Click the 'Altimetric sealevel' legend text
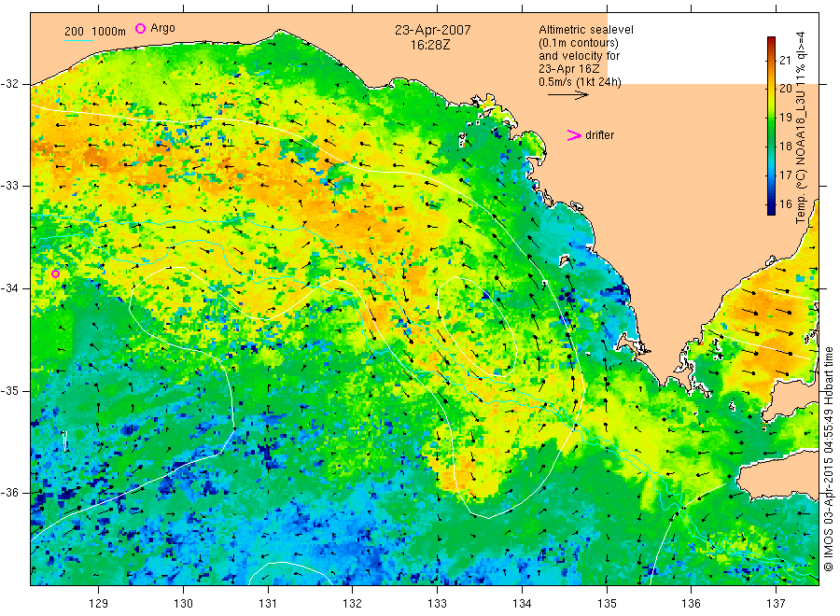This screenshot has width=840, height=616. 585,30
